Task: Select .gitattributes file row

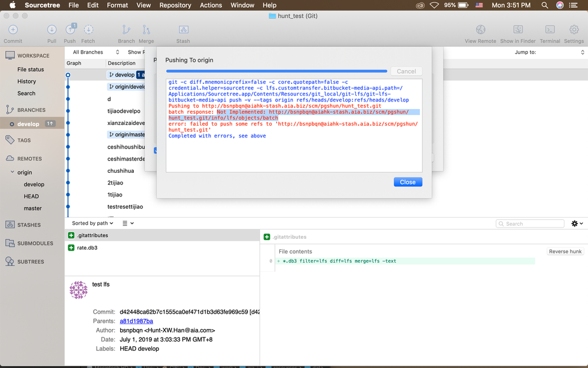Action: pos(162,235)
